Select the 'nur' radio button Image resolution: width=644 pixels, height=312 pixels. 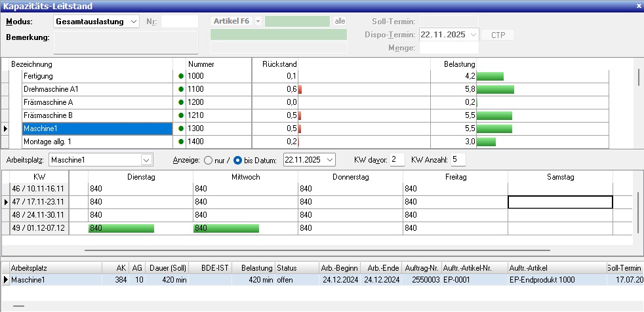[209, 160]
